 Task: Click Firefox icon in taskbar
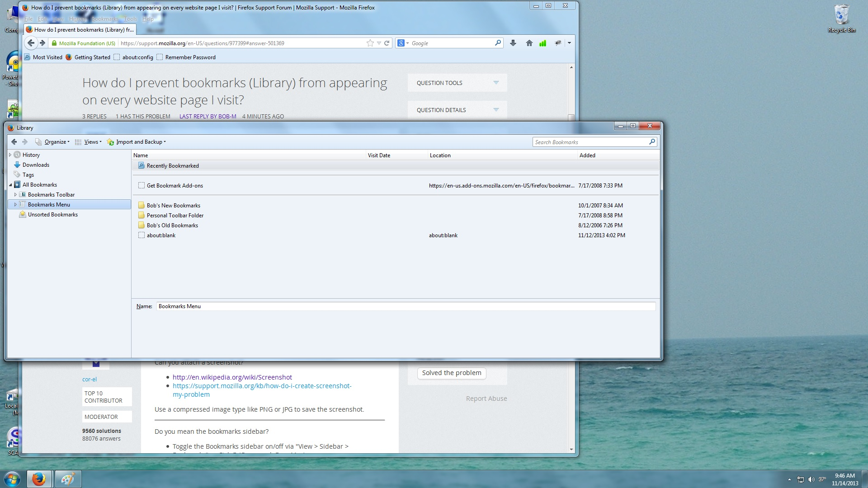click(39, 479)
